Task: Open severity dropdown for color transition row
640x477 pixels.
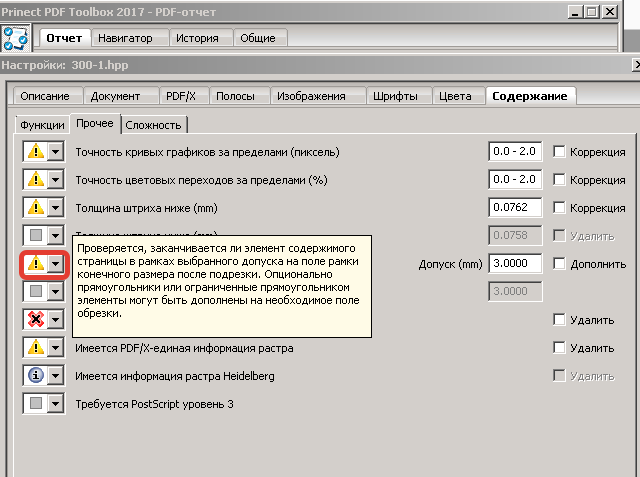Action: coord(56,180)
